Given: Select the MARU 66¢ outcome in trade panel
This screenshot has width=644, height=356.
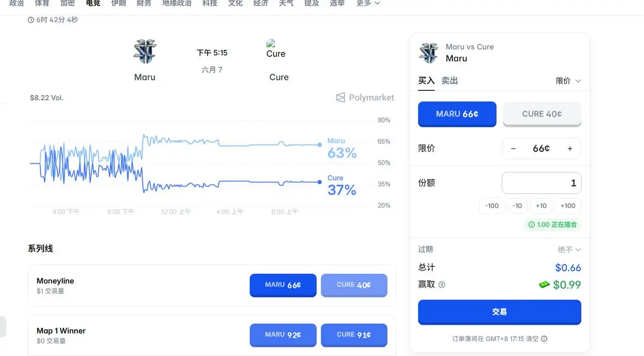Looking at the screenshot, I should tap(457, 114).
